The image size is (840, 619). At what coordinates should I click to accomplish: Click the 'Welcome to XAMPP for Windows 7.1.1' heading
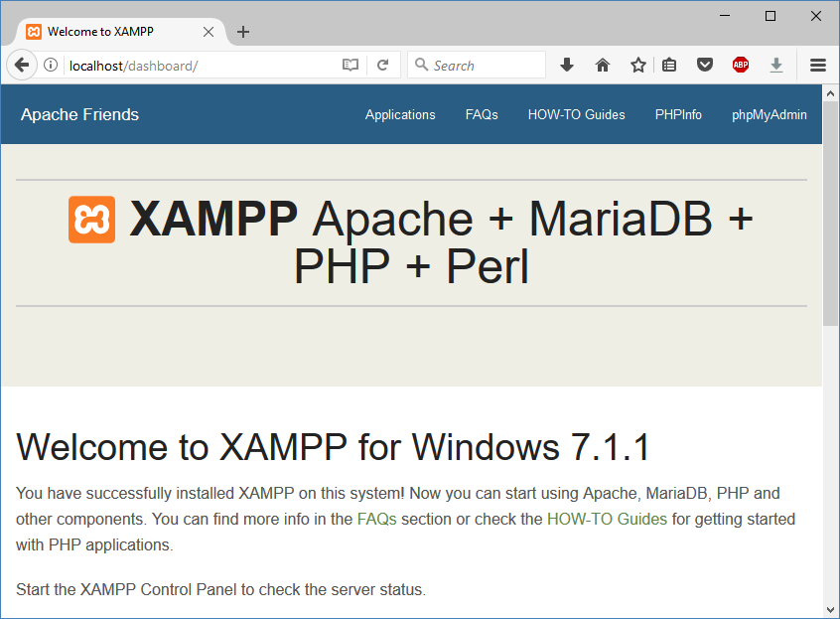point(334,447)
